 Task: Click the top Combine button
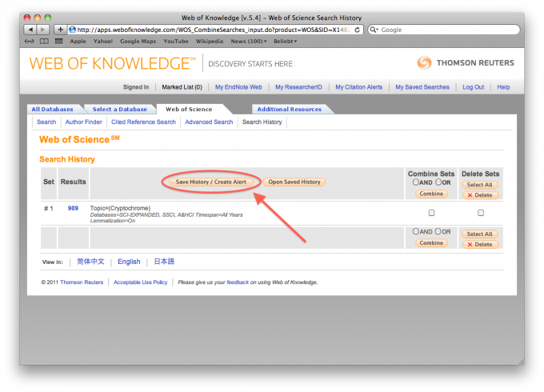431,194
